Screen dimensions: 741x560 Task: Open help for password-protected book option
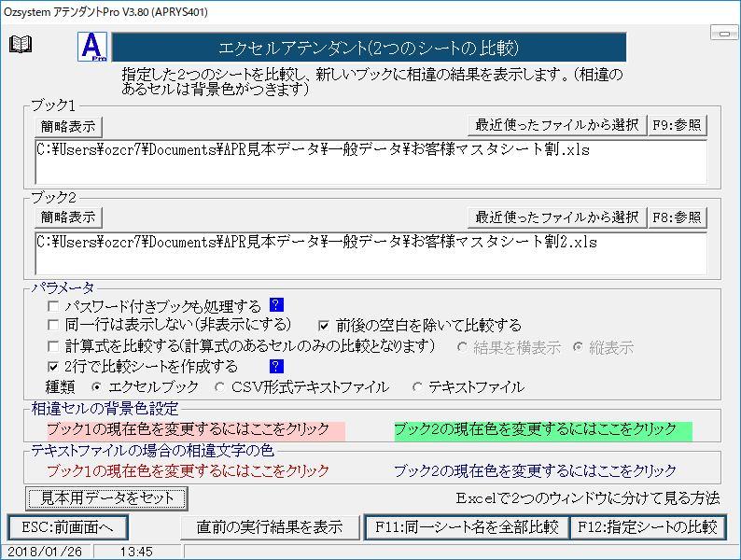click(x=276, y=305)
